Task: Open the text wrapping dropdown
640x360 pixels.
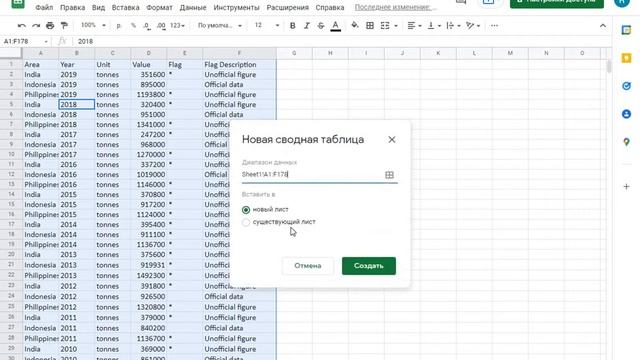Action: [x=453, y=26]
